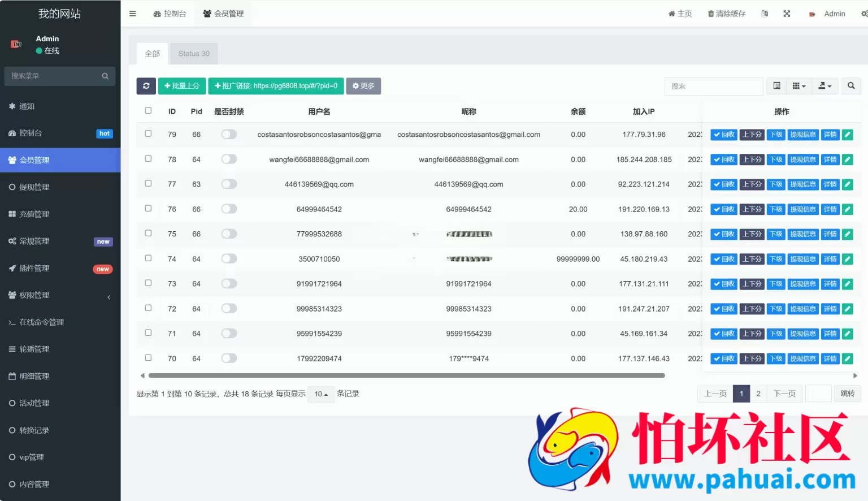The image size is (868, 501).
Task: Click the 清除缓存 link in header
Action: click(727, 14)
